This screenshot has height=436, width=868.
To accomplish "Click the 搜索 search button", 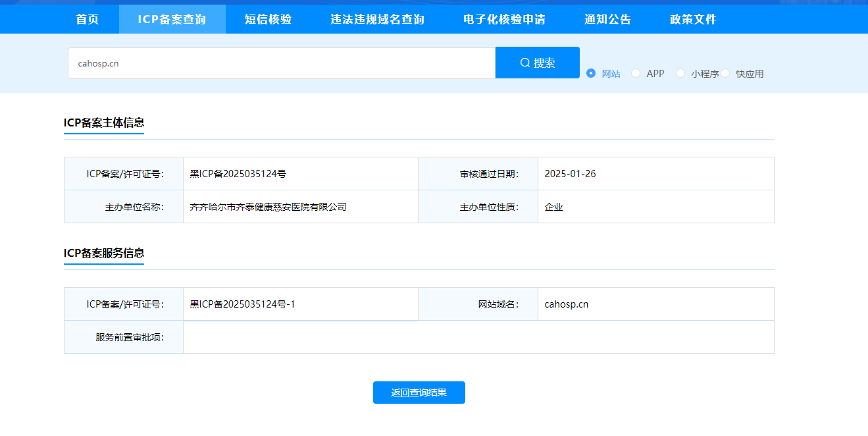I will tap(538, 63).
